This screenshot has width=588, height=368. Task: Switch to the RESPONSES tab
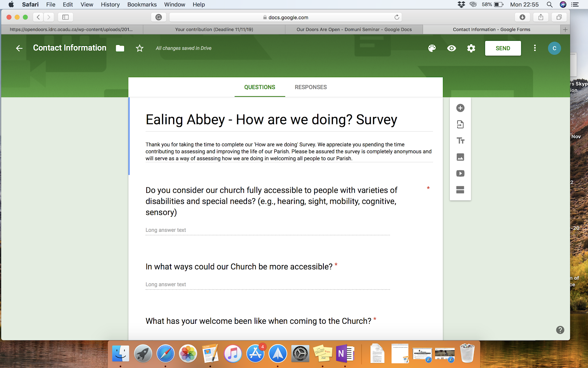click(x=311, y=87)
